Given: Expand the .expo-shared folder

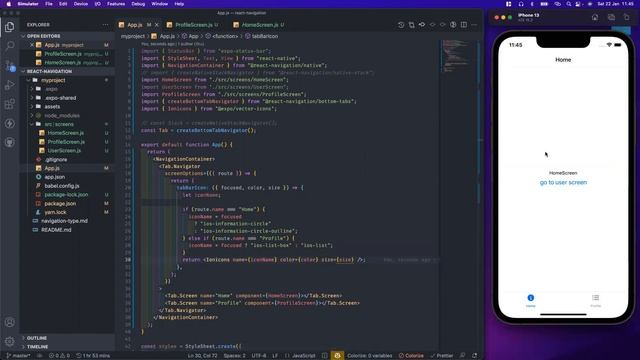Looking at the screenshot, I should coord(60,98).
